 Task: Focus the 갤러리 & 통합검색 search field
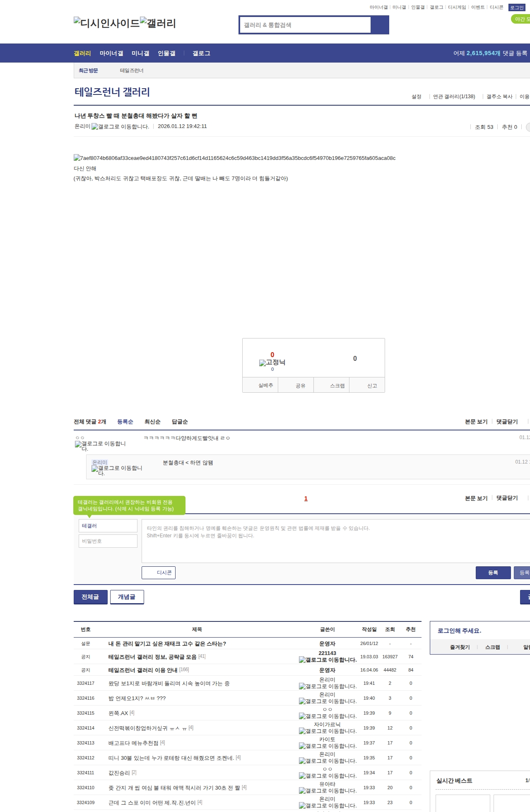(x=305, y=25)
